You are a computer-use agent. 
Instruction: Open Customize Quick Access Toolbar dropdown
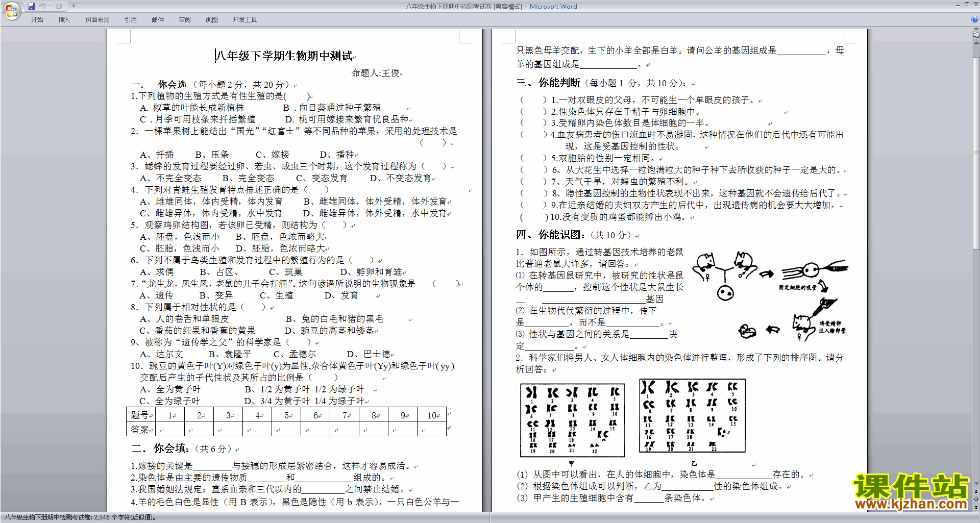coord(73,6)
